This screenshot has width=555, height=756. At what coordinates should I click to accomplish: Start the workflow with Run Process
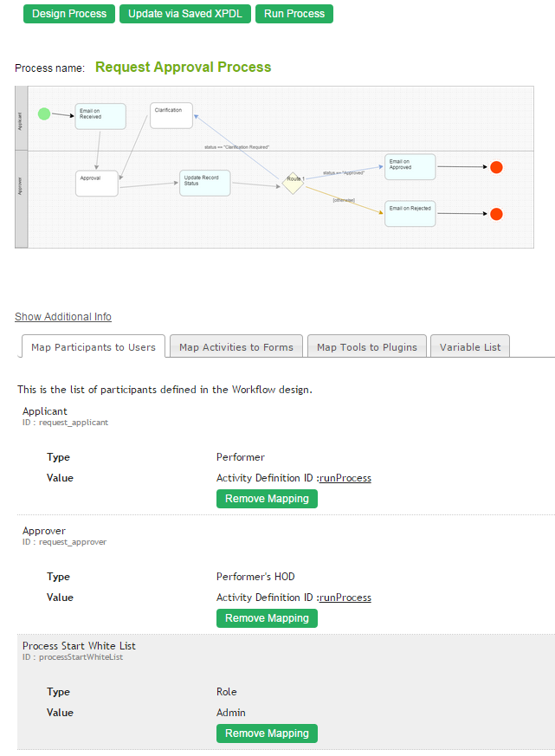coord(294,14)
